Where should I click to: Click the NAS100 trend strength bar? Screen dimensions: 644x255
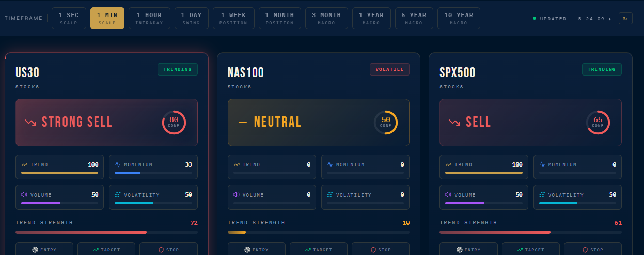tap(319, 232)
